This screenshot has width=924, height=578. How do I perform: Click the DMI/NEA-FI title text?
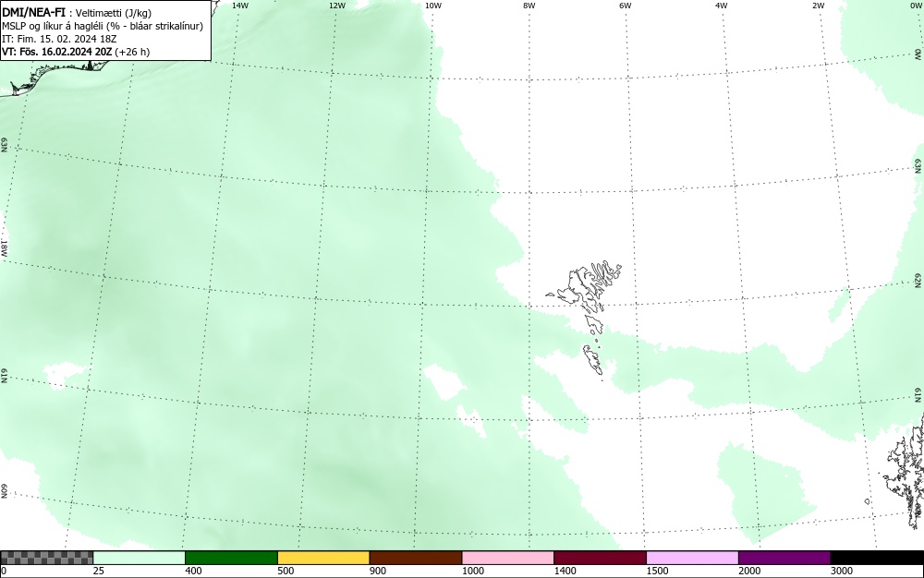click(33, 12)
